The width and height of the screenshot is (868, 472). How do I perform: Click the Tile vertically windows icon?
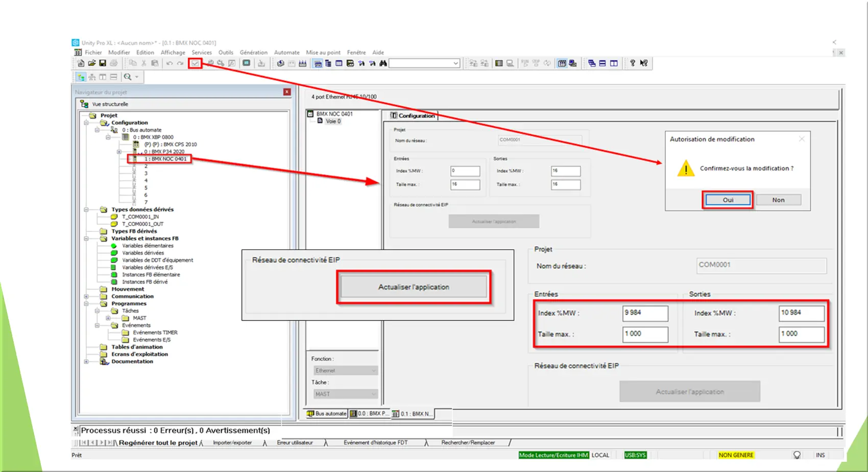(x=614, y=63)
